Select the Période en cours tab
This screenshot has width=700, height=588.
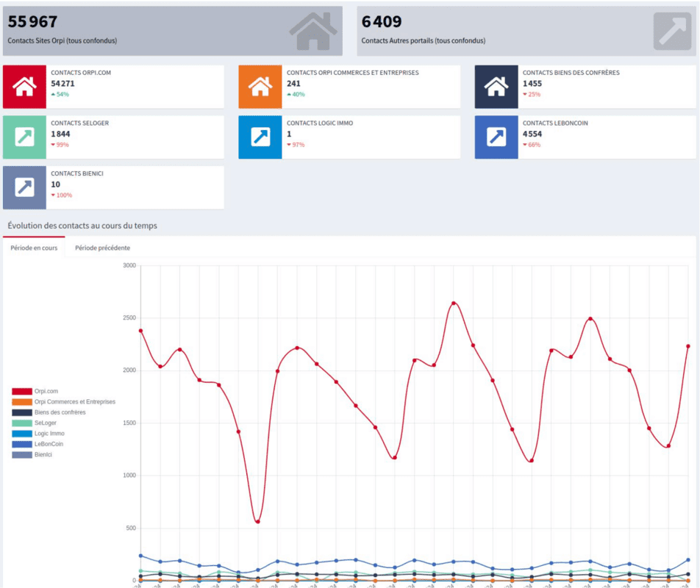(34, 248)
